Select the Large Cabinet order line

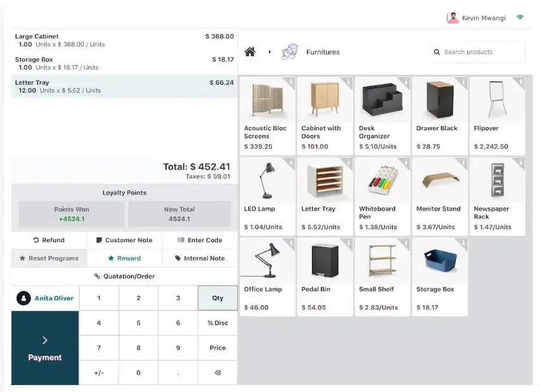tap(124, 40)
